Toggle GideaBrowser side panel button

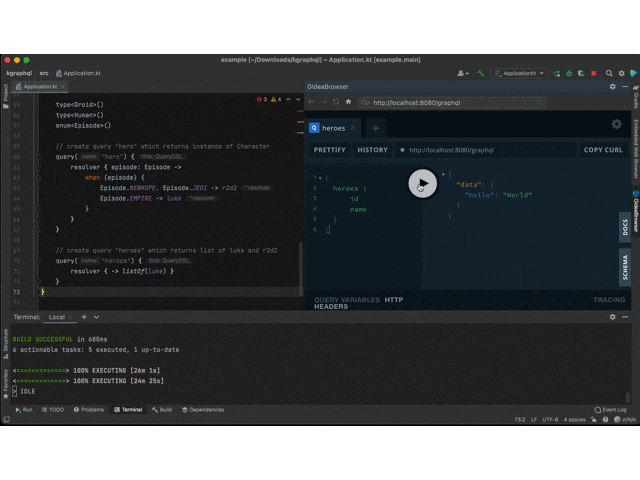click(636, 211)
